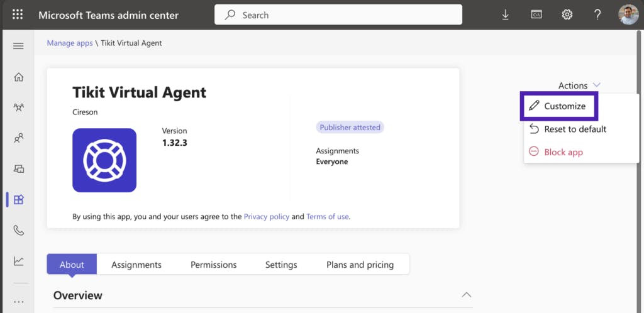
Task: Open Users section in sidebar
Action: 18,138
